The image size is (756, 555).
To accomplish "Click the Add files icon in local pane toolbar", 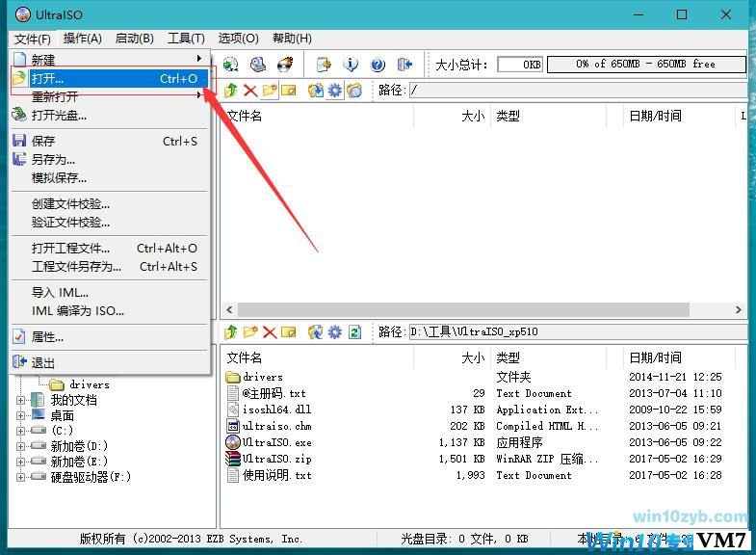I will (315, 331).
